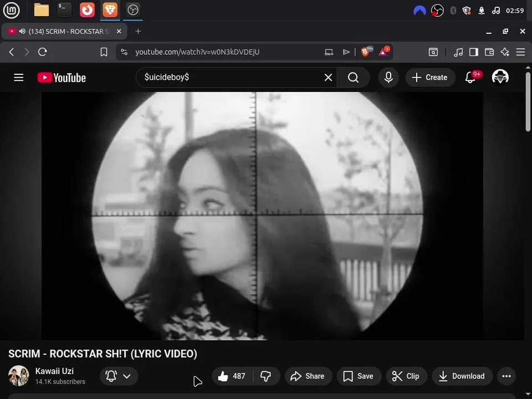Expand subscription notification bell dropdown

(119, 376)
